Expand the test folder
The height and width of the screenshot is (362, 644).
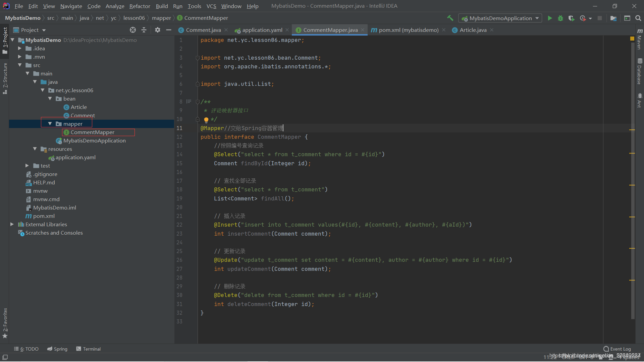(27, 166)
